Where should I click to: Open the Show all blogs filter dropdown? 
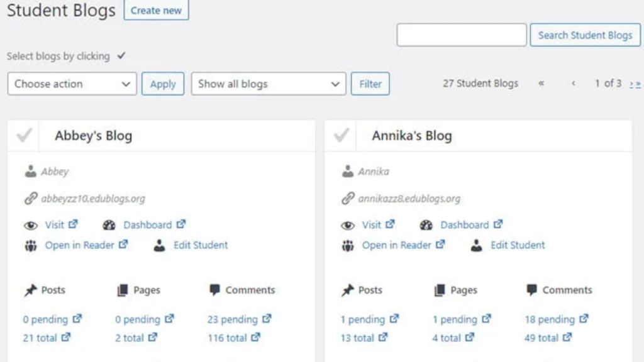click(x=268, y=83)
